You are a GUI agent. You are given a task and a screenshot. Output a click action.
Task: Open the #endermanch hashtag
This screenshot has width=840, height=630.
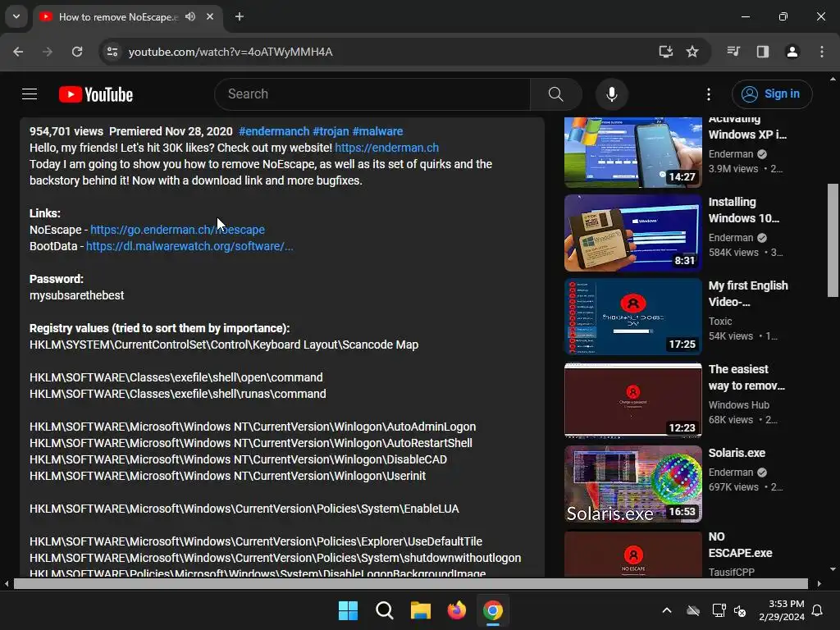click(274, 131)
